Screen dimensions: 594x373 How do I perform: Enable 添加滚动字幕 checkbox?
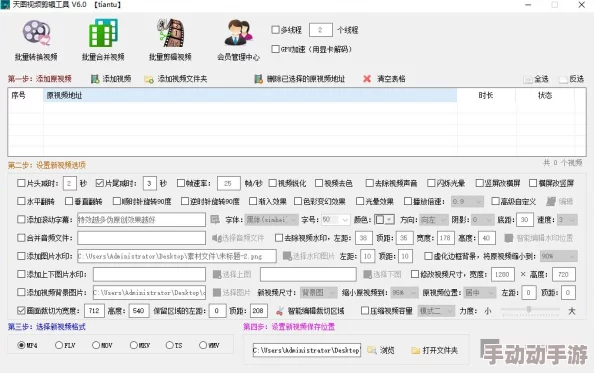21,219
